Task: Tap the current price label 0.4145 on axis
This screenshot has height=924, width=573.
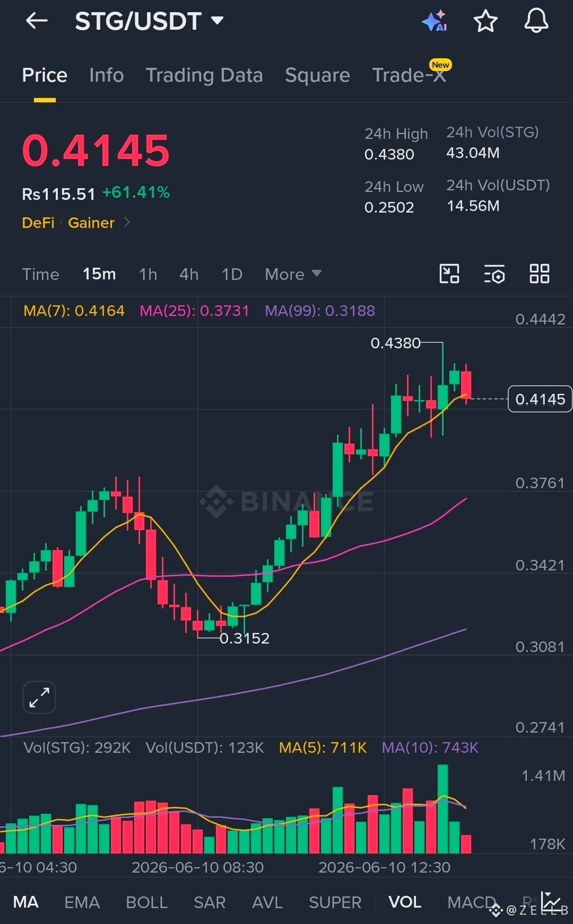Action: pyautogui.click(x=540, y=399)
